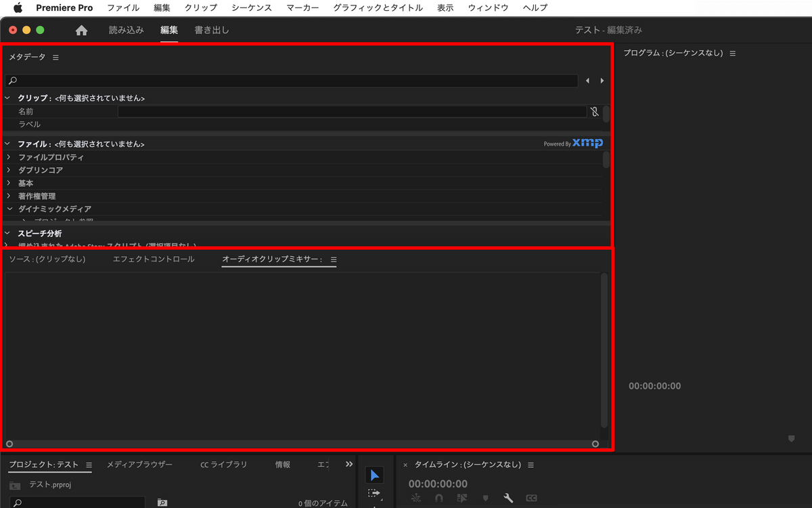Click the link icon beside the 名前 field
This screenshot has height=508, width=812.
594,112
